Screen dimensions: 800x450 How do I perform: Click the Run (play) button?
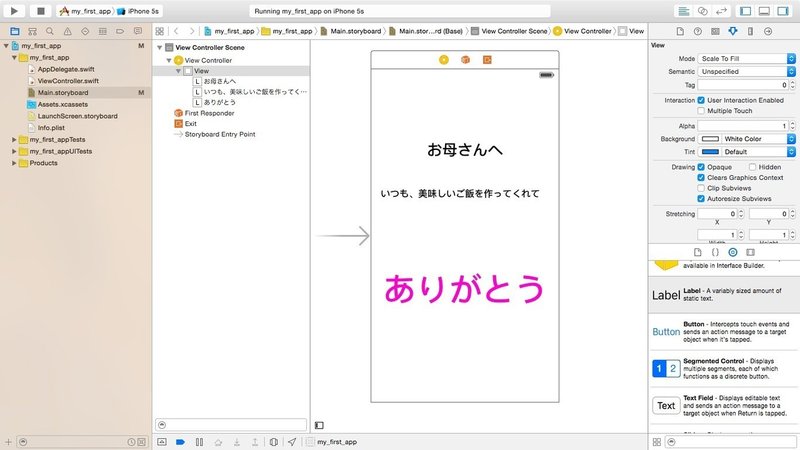tap(14, 11)
